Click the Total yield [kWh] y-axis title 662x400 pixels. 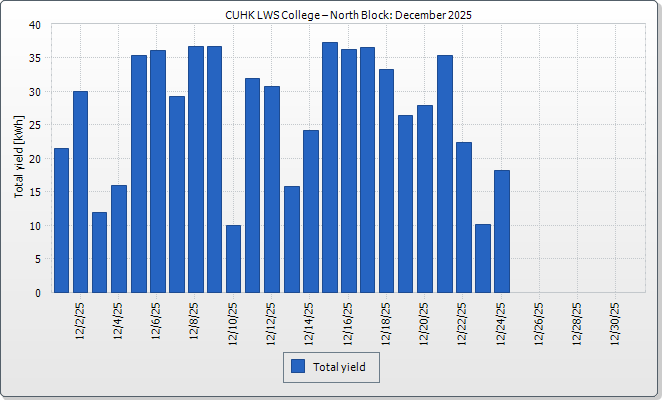pos(18,158)
